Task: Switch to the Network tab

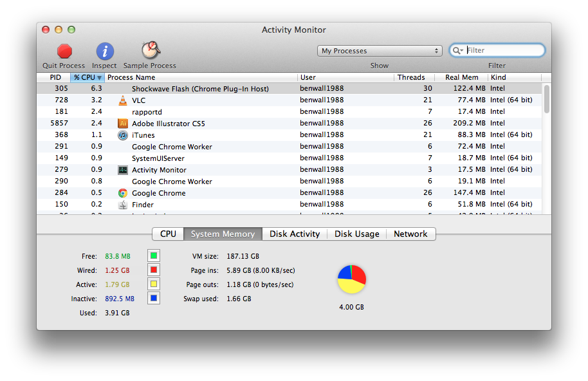Action: 410,234
